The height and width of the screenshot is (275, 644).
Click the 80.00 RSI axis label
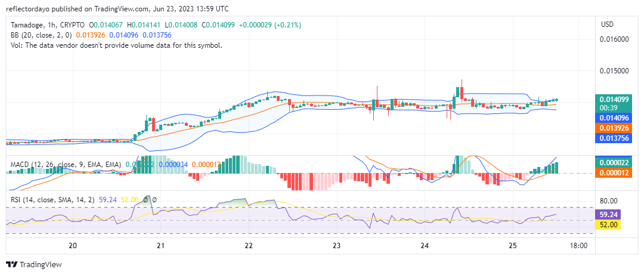(x=608, y=201)
